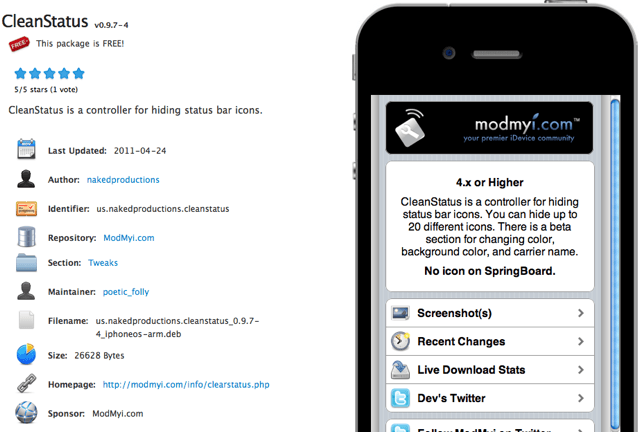
Task: Open the Recent Changes row
Action: (490, 341)
